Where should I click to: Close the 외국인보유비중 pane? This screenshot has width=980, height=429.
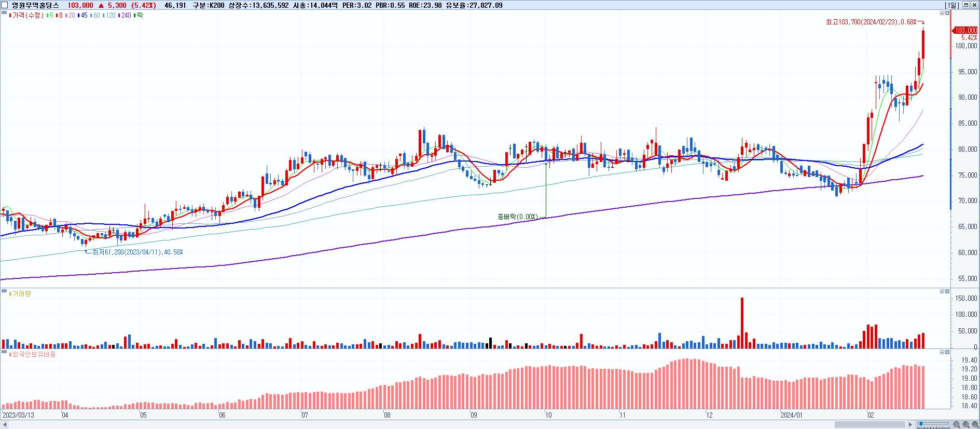point(947,352)
